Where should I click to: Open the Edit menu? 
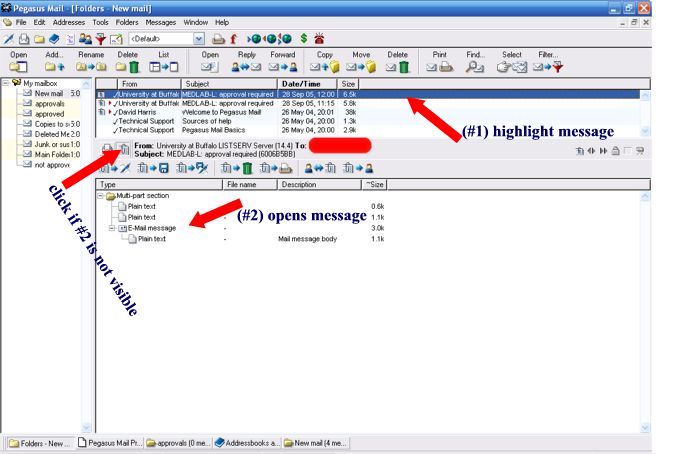39,22
